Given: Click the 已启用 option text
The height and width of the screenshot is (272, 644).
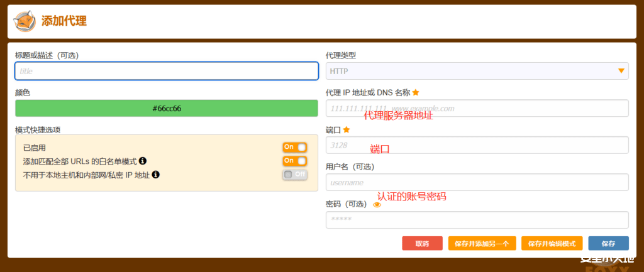Looking at the screenshot, I should point(35,147).
